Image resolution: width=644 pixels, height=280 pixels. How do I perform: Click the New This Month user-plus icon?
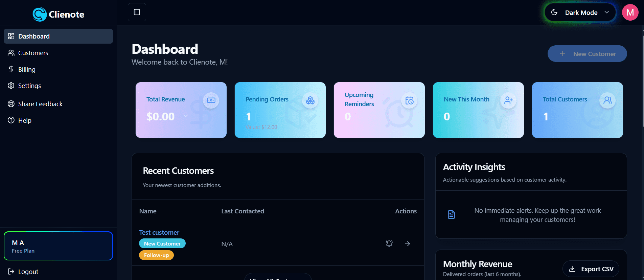(508, 100)
